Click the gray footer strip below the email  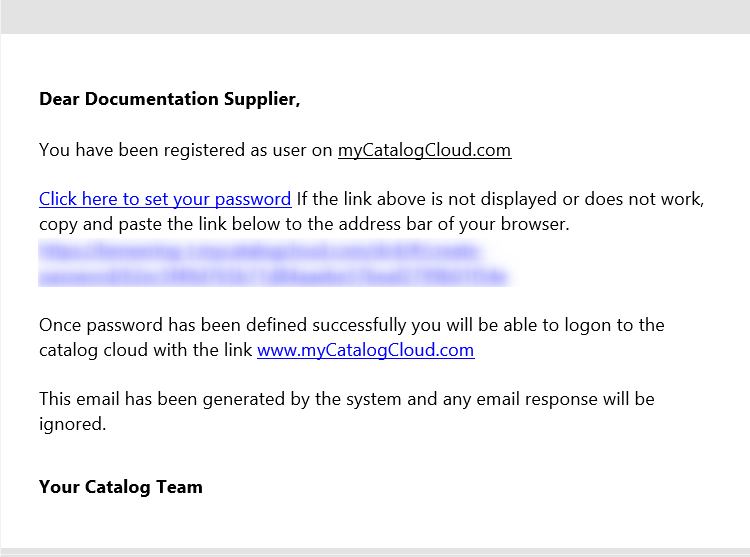point(375,552)
